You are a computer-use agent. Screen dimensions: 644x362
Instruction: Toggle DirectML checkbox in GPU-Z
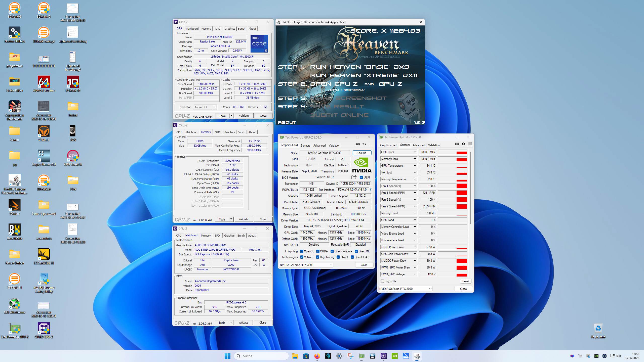pyautogui.click(x=356, y=251)
